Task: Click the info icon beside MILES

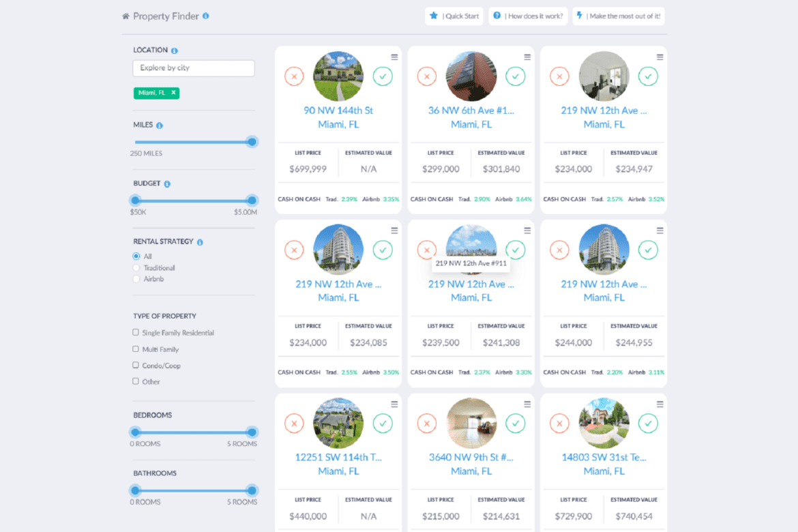Action: coord(158,125)
